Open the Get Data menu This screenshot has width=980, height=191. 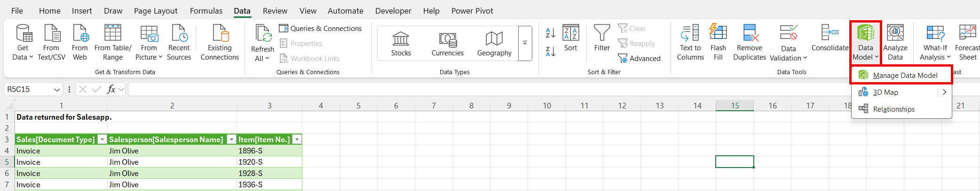23,43
